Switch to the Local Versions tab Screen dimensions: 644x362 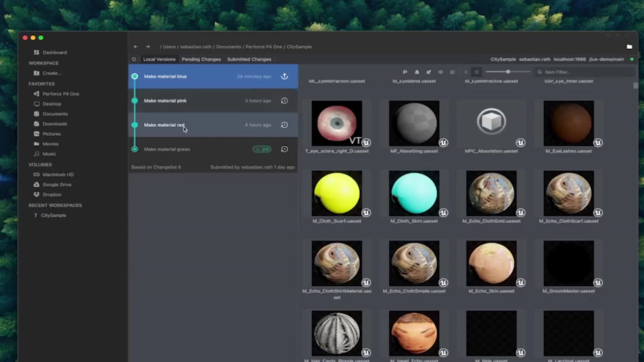coord(159,59)
